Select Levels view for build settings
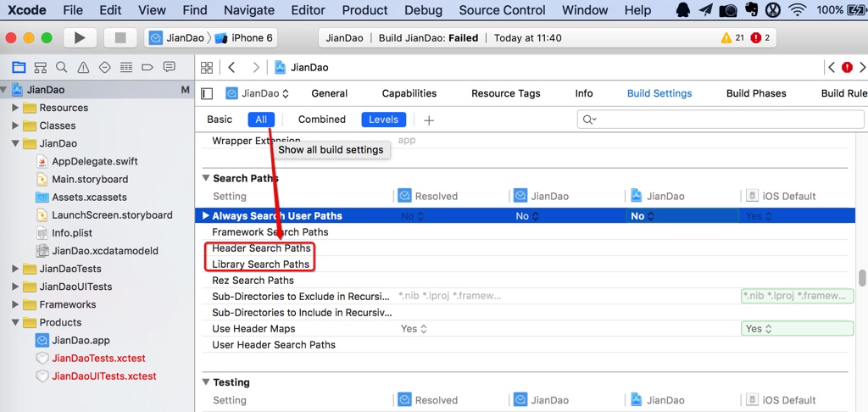868x412 pixels. click(383, 120)
